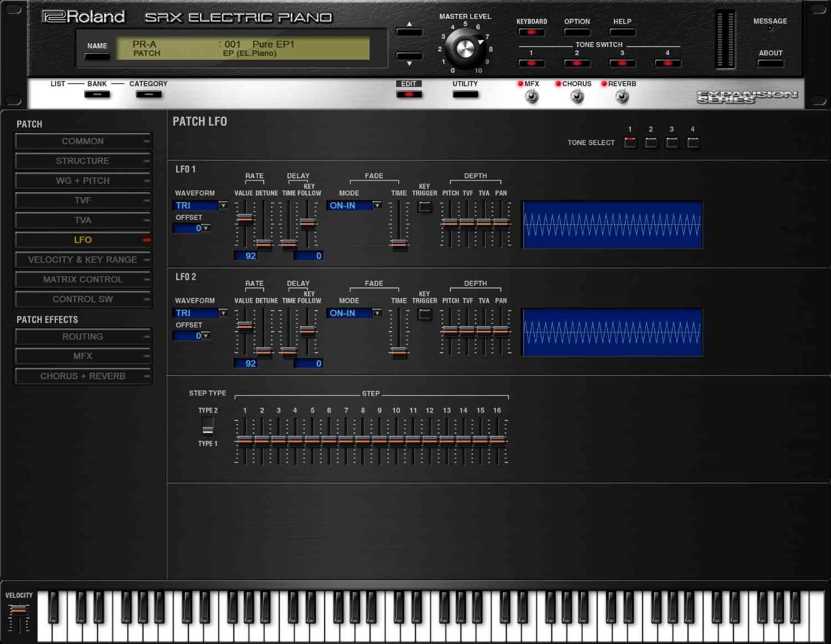Toggle the MFX switch
Screen dimensions: 831x644
pos(532,96)
